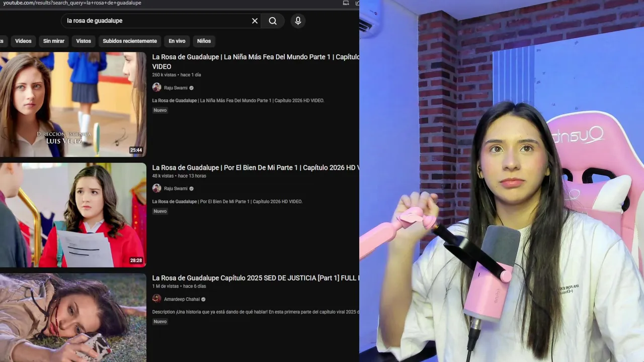
Task: Select the Sin mirar filter chip
Action: click(x=54, y=41)
